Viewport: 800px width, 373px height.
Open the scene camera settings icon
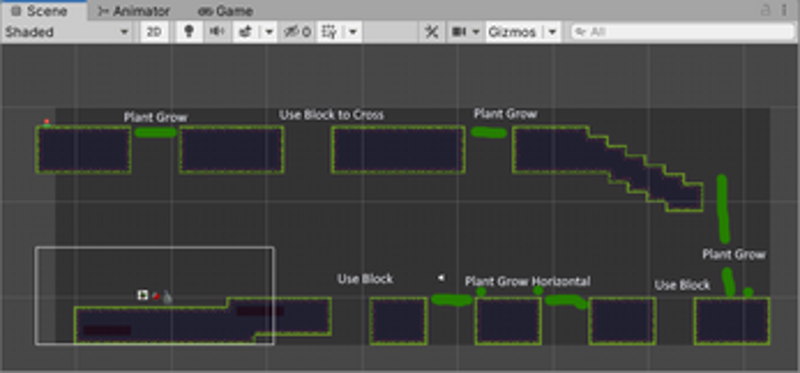(459, 32)
